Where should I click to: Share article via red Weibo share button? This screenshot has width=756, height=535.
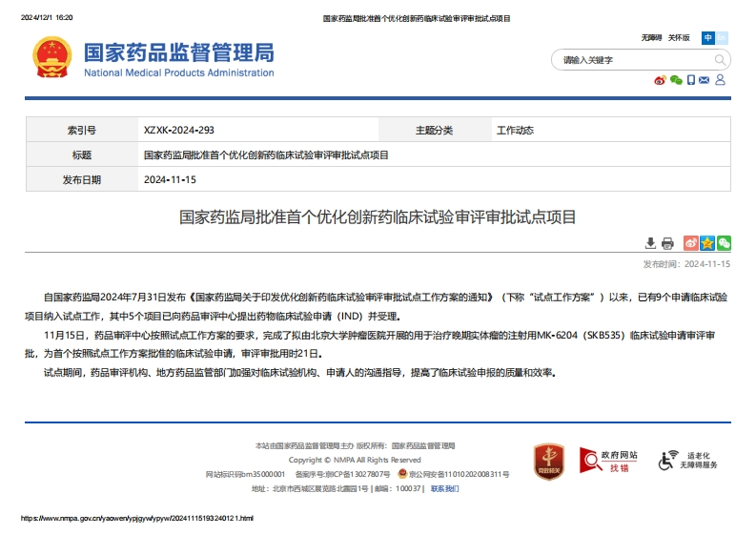690,243
